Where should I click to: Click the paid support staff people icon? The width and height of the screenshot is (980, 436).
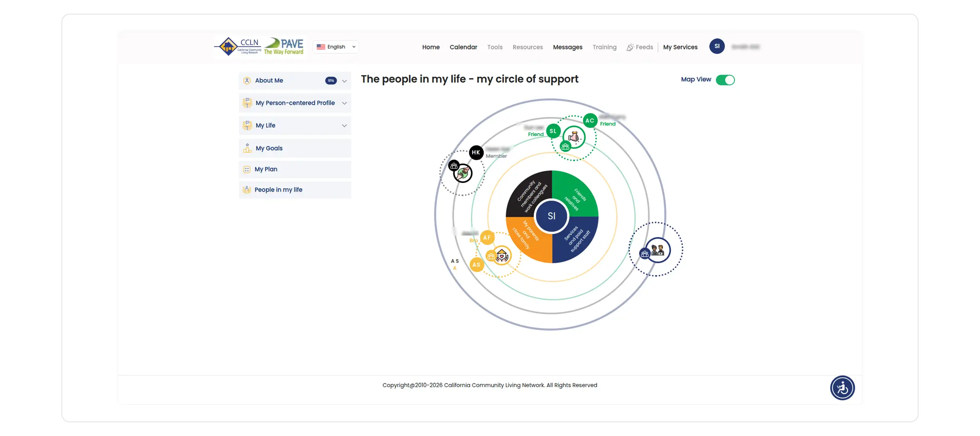(657, 250)
